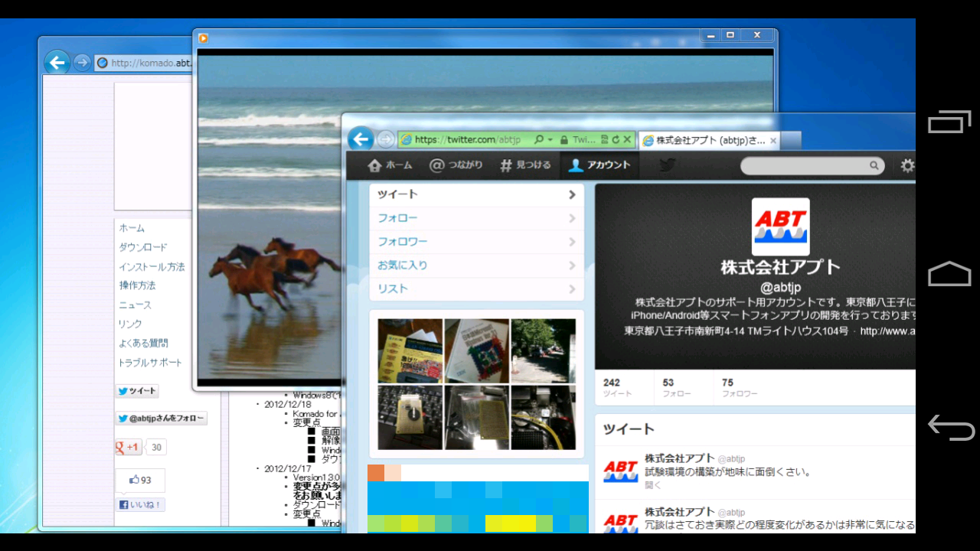Viewport: 980px width, 551px height.
Task: Open the Twitter settings gear menu
Action: click(x=907, y=165)
